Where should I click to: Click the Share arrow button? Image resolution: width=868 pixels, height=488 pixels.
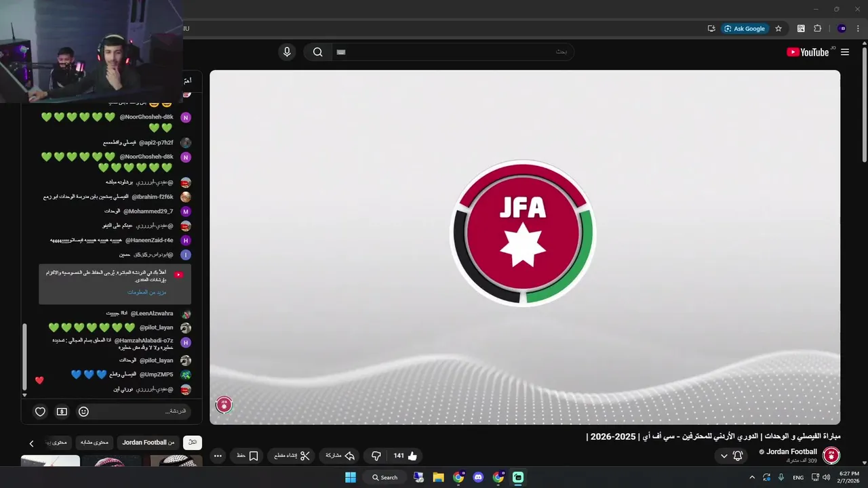pos(340,456)
